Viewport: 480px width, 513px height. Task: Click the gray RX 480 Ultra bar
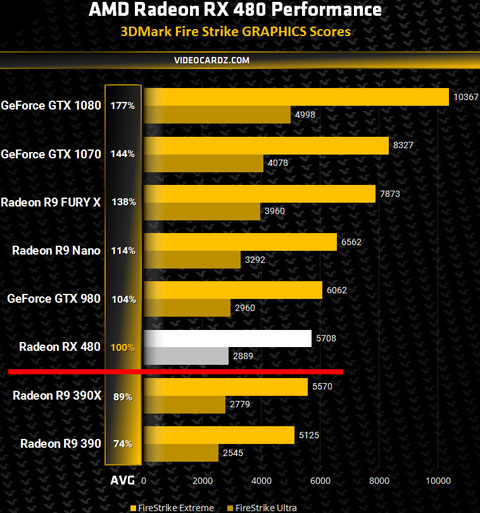pyautogui.click(x=186, y=356)
